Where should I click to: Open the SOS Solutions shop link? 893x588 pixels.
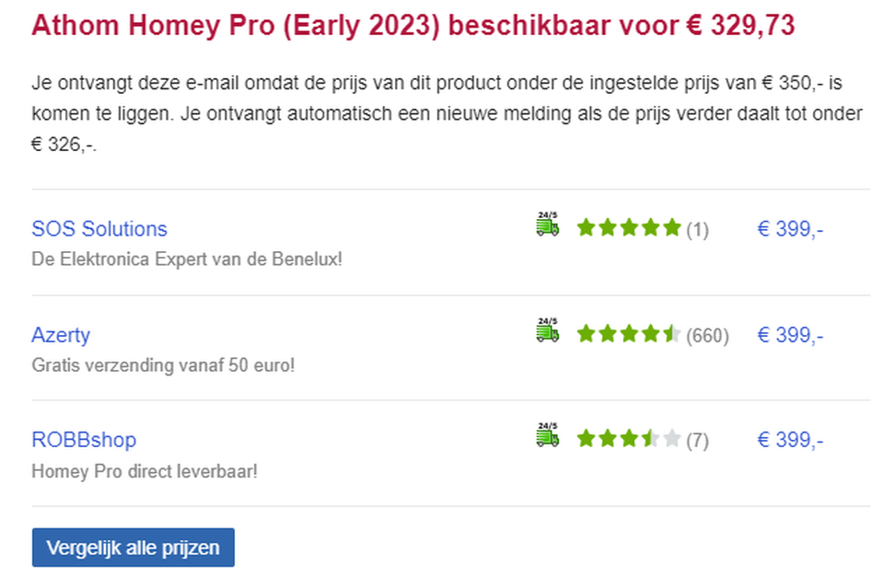tap(99, 228)
